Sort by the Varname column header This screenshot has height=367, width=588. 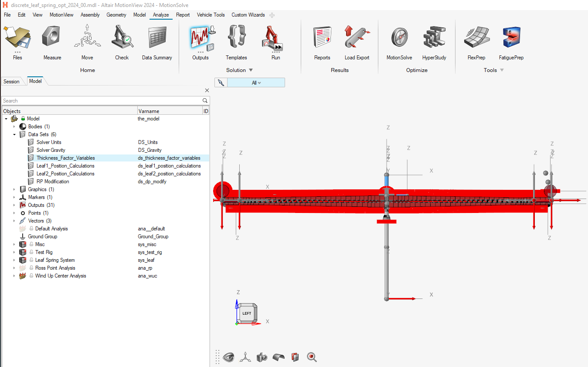[x=170, y=111]
